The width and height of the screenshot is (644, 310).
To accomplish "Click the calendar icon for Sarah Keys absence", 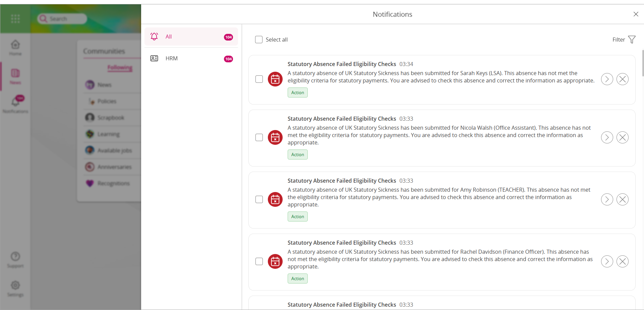I will (x=275, y=79).
